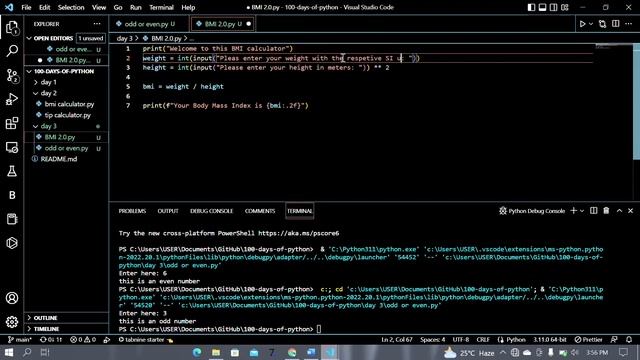Viewport: 640px width, 360px height.
Task: Click the main branch status item
Action: 20,340
